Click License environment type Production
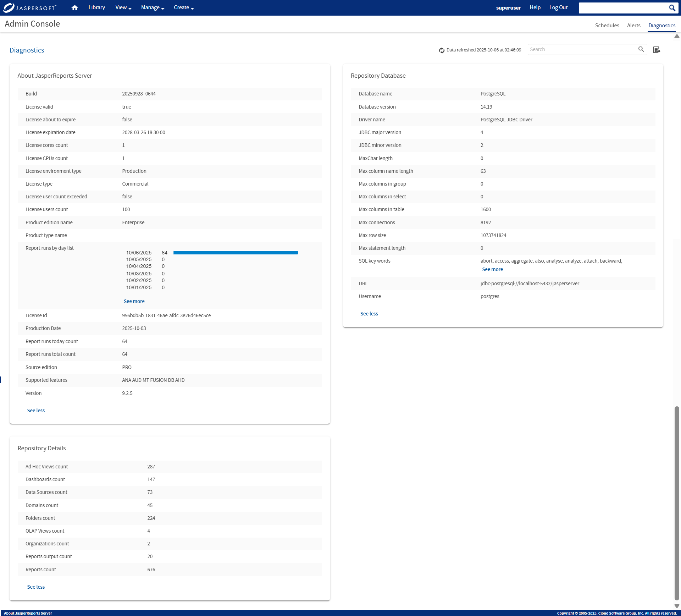This screenshot has height=616, width=681. coord(134,171)
